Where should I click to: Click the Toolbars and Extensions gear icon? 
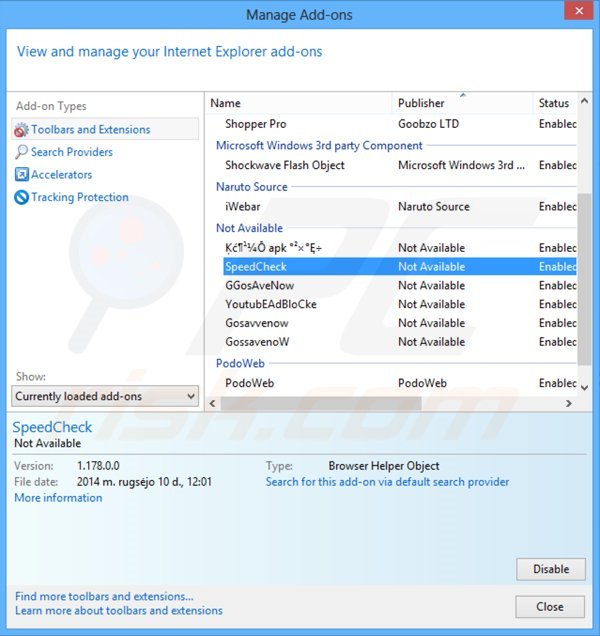point(21,130)
